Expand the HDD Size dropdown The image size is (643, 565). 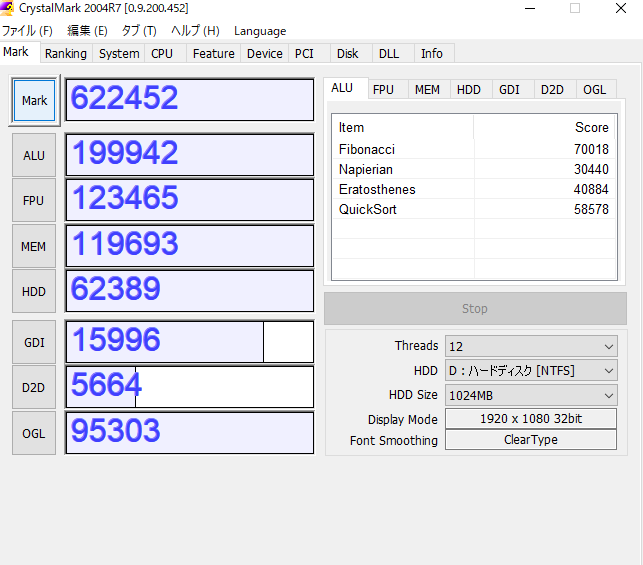(531, 395)
